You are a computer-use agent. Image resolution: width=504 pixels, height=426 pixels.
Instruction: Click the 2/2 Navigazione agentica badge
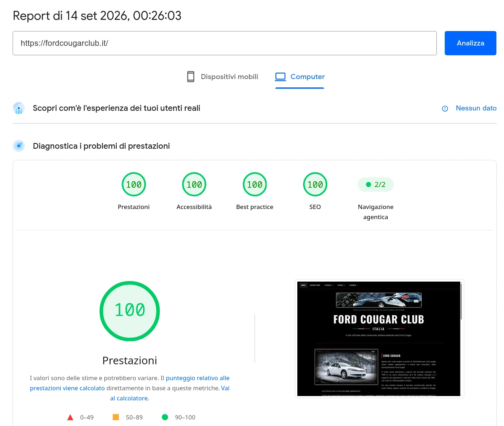375,184
